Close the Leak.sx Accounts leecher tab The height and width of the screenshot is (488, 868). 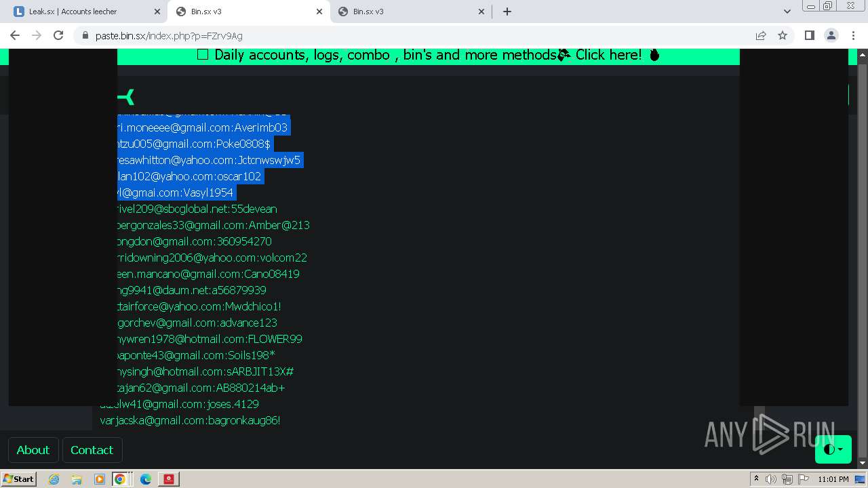click(157, 12)
